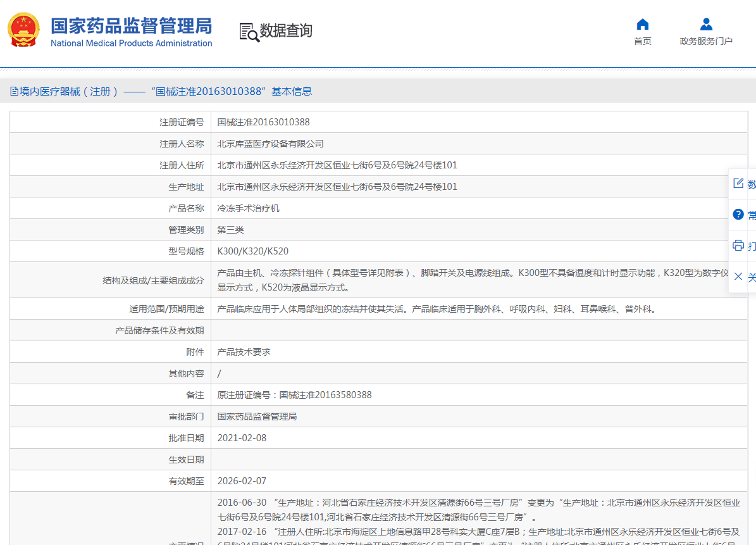Viewport: 756px width, 545px height.
Task: Click the 适用范围/预期用途 description value
Action: pyautogui.click(x=438, y=309)
